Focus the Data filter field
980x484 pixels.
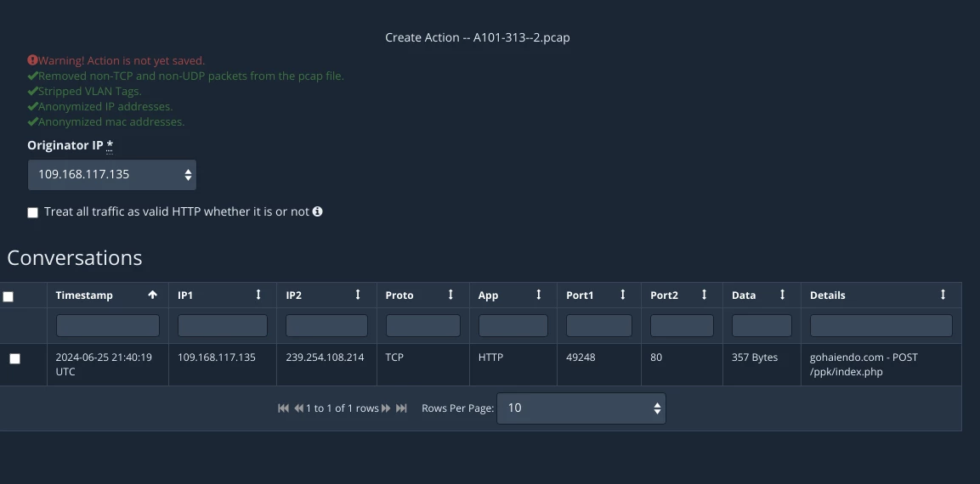(762, 326)
